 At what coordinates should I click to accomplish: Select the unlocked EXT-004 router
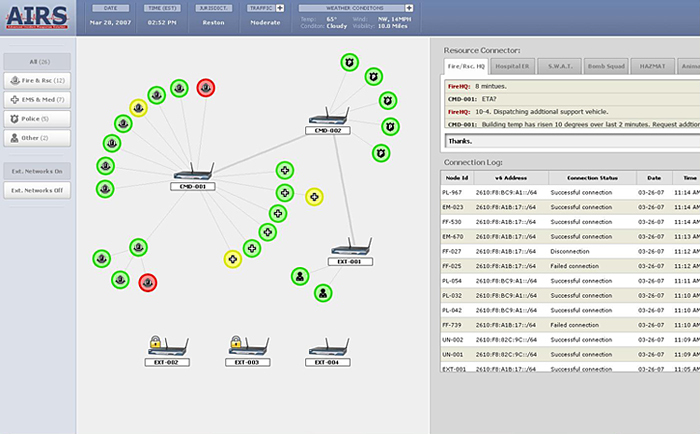(x=328, y=352)
